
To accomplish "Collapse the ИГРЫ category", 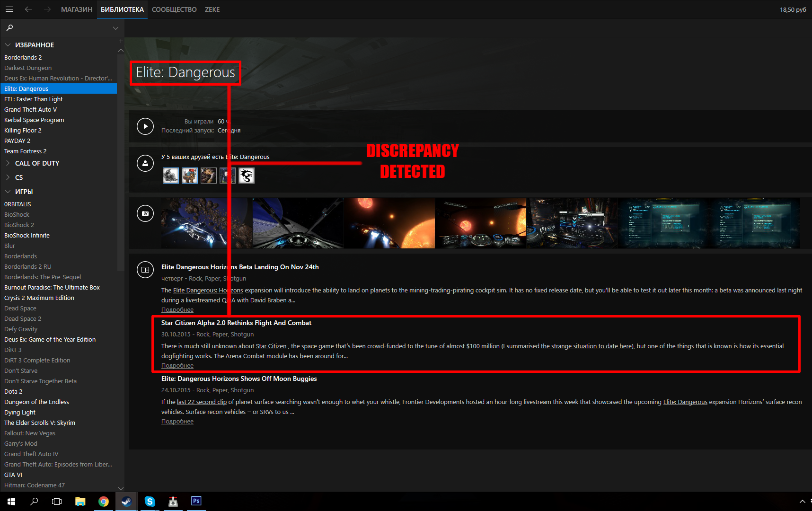I will click(8, 192).
